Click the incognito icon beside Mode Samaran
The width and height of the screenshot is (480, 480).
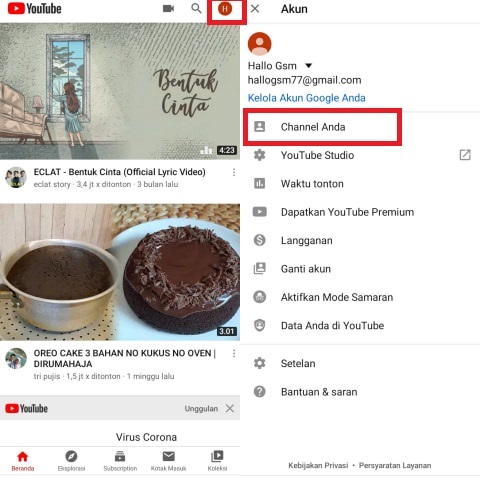(259, 297)
